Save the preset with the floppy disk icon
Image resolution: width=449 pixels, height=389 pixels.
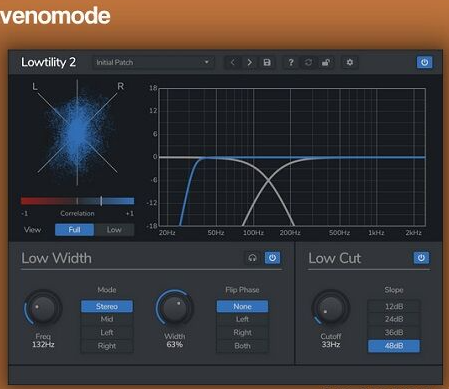267,62
